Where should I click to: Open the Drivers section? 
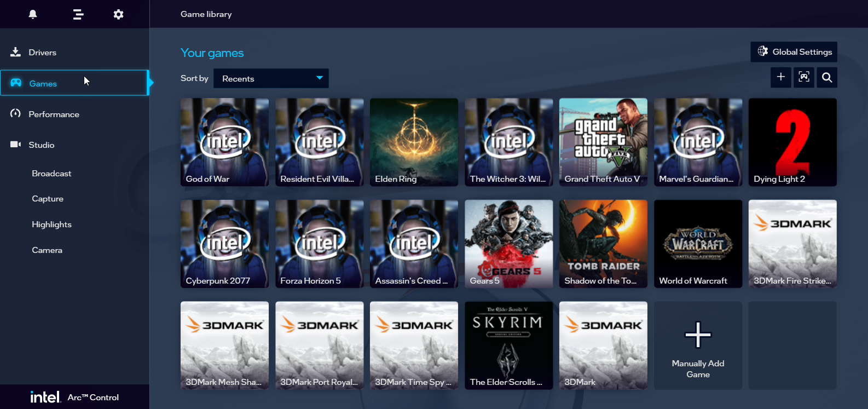tap(74, 53)
